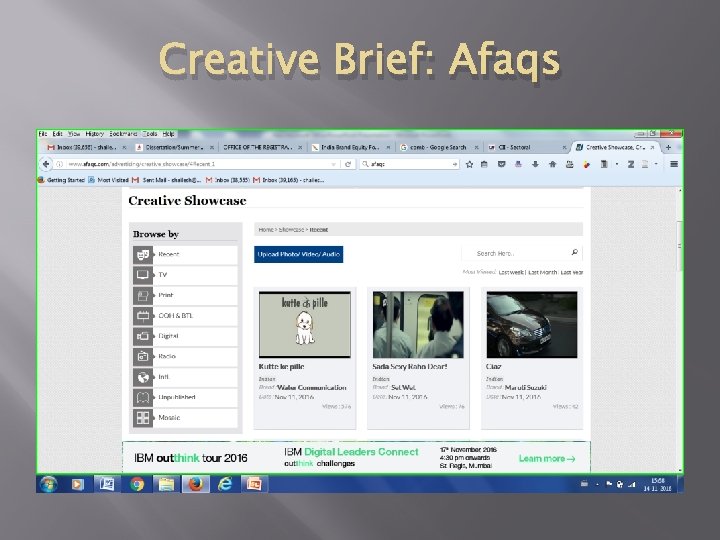
Task: Open the downloads arrow icon
Action: coord(535,164)
